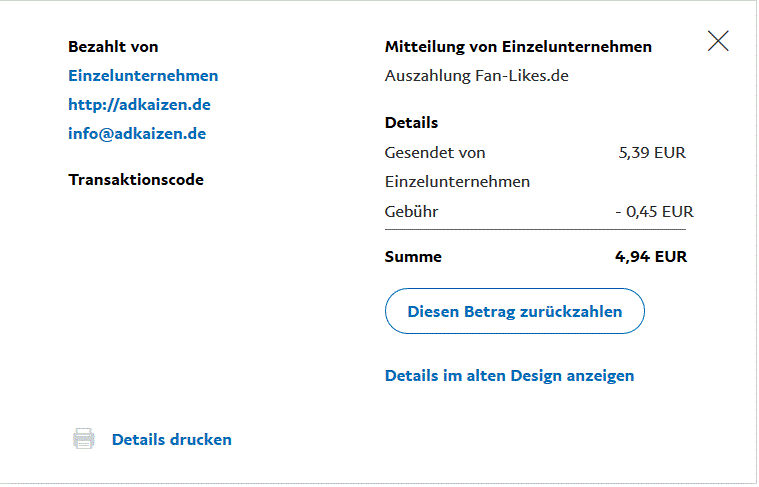This screenshot has width=759, height=487.
Task: Click the 4,94 EUR total amount
Action: (650, 257)
